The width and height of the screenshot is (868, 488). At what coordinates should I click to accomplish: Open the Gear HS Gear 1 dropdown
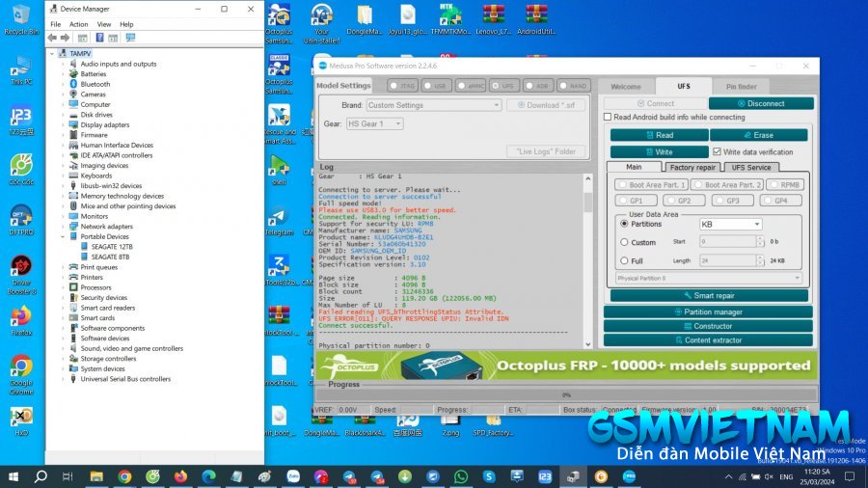click(374, 124)
